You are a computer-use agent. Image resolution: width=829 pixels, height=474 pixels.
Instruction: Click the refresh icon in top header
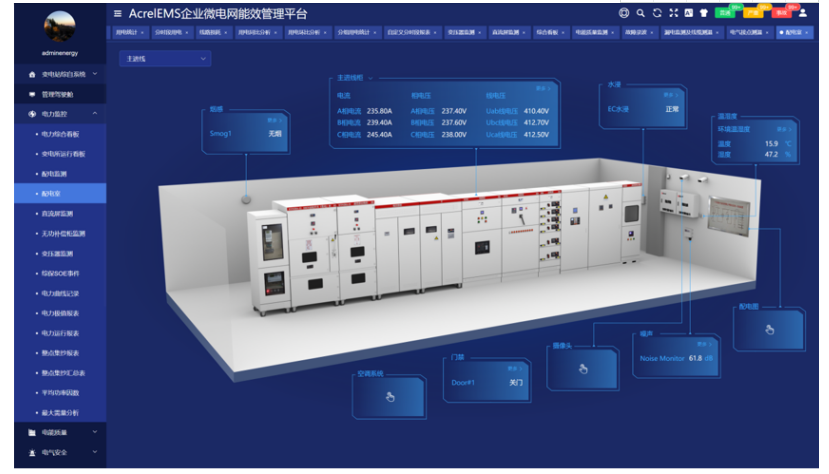657,13
